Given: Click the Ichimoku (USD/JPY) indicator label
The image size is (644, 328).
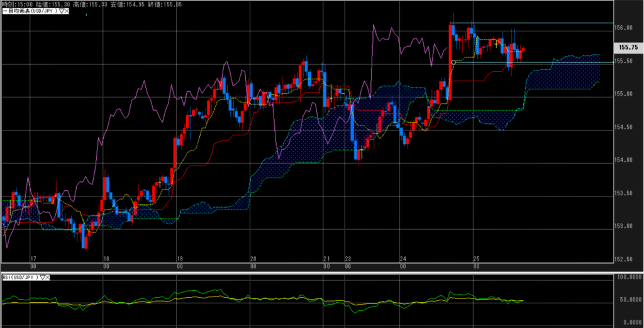Looking at the screenshot, I should pyautogui.click(x=28, y=11).
